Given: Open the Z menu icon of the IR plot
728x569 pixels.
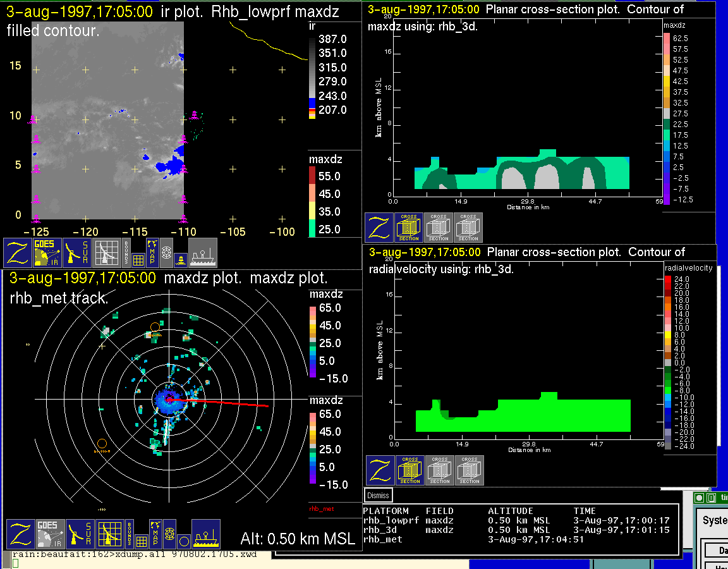Looking at the screenshot, I should 18,253.
